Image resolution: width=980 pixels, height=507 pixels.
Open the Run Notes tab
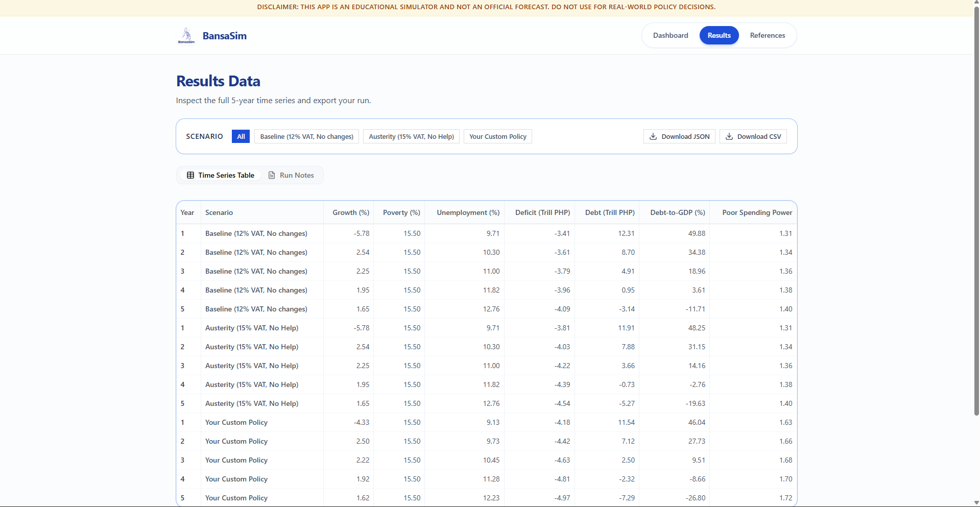coord(291,175)
